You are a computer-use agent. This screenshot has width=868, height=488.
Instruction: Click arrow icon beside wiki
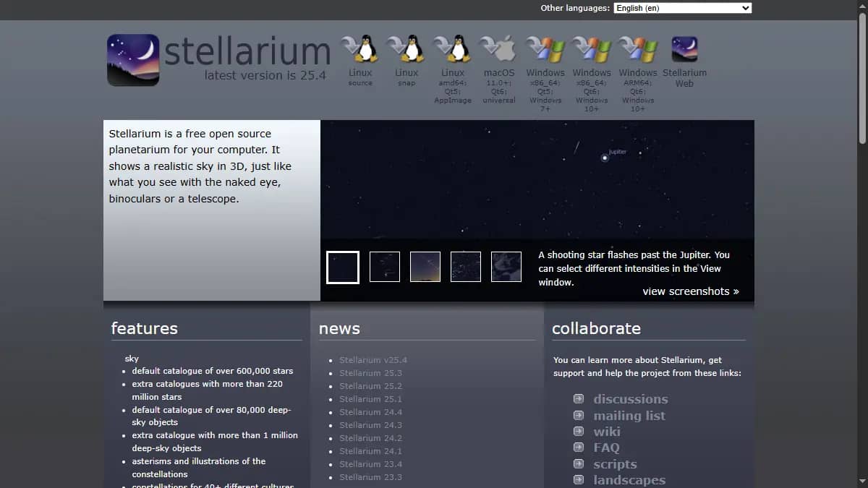pos(579,432)
